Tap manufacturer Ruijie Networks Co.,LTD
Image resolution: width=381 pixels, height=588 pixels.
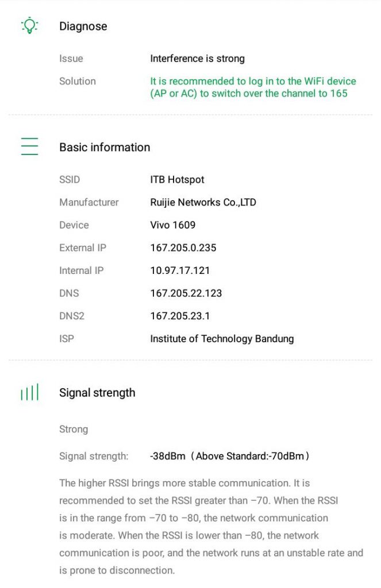click(203, 202)
